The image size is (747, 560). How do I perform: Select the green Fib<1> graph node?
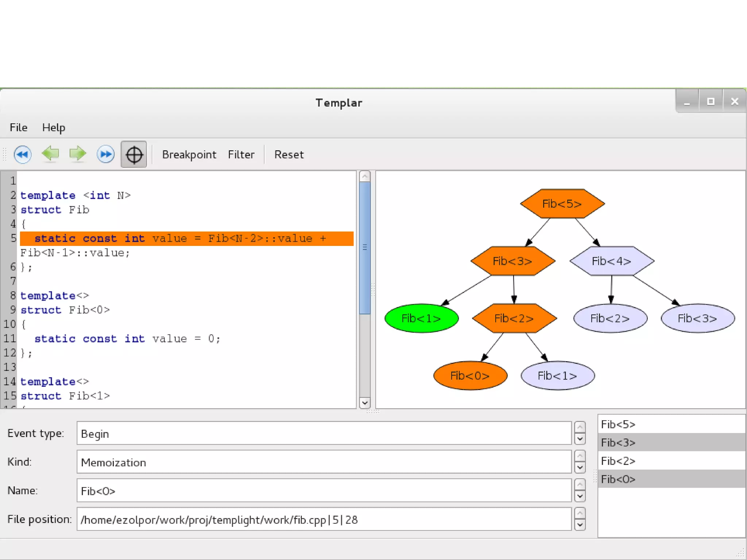[x=421, y=318]
